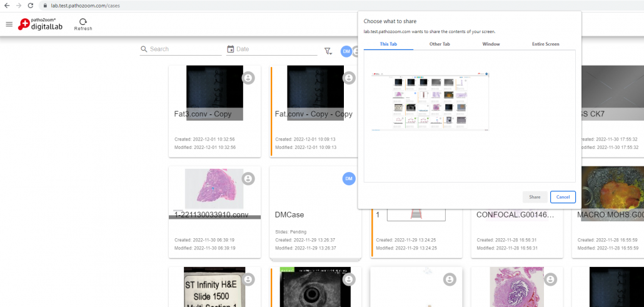
Task: Choose the Entire Screen tab
Action: tap(545, 44)
